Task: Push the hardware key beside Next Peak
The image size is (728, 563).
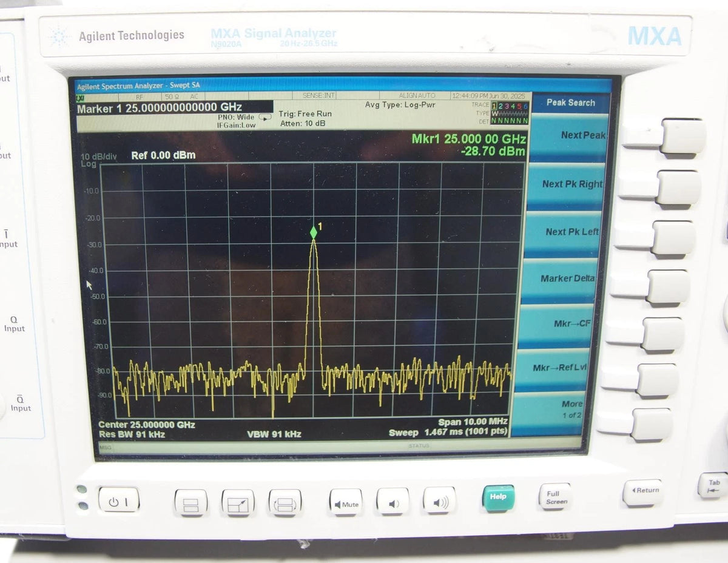Action: tap(682, 136)
